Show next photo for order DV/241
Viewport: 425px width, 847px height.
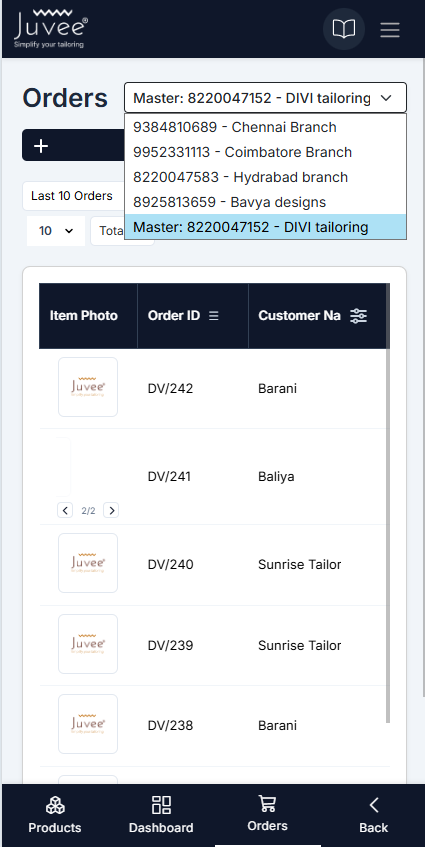click(111, 510)
